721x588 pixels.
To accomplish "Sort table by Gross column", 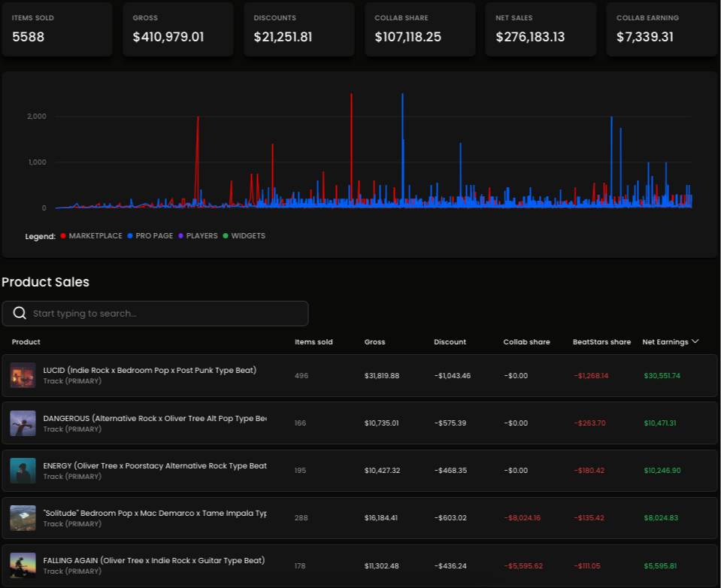I will coord(374,342).
